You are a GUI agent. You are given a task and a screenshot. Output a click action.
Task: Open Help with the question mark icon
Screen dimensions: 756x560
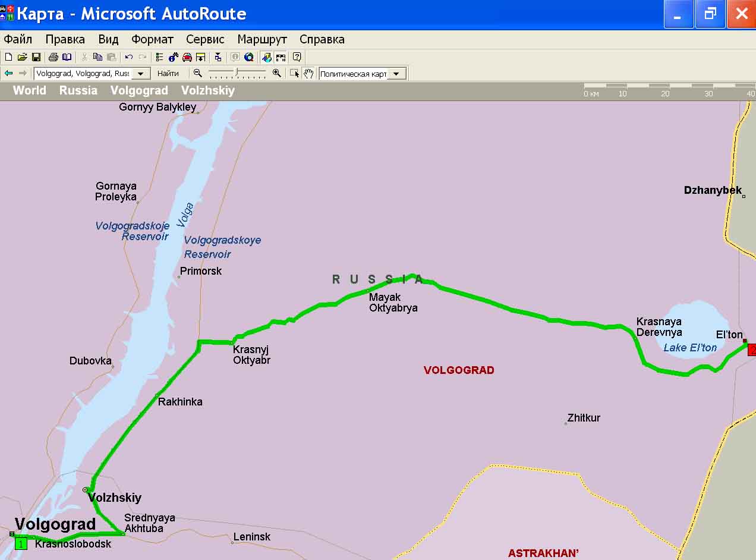click(x=297, y=57)
